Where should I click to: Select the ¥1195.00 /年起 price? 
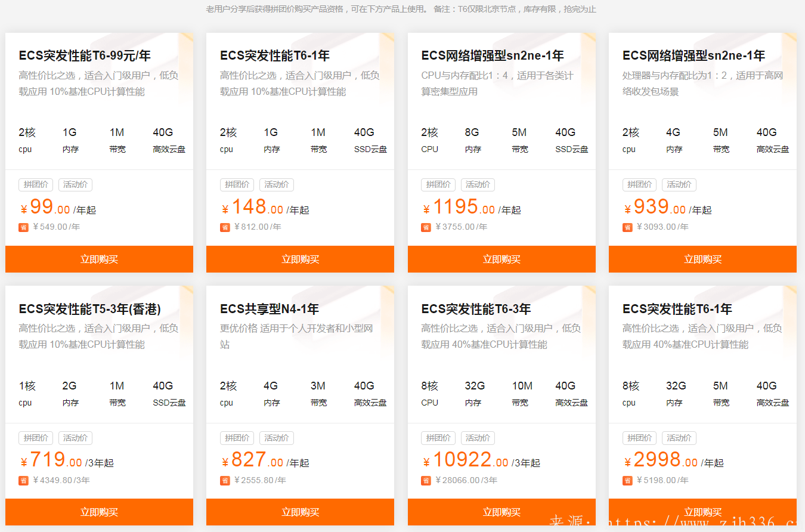[x=472, y=208]
